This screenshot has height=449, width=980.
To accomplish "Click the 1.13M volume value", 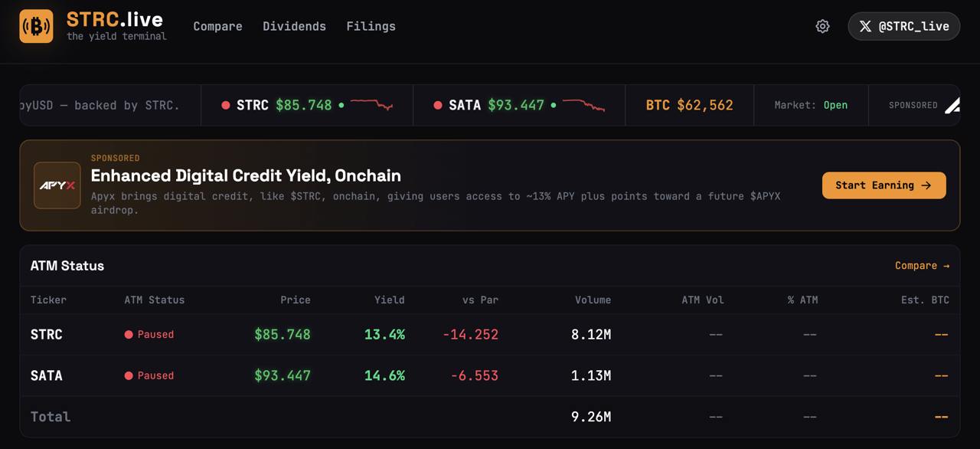I will point(591,375).
